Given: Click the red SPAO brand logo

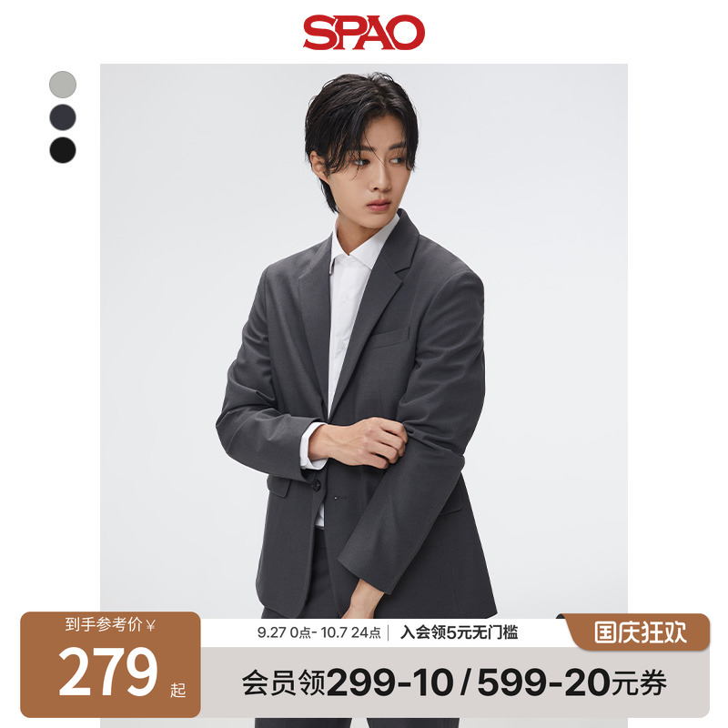Looking at the screenshot, I should (364, 32).
